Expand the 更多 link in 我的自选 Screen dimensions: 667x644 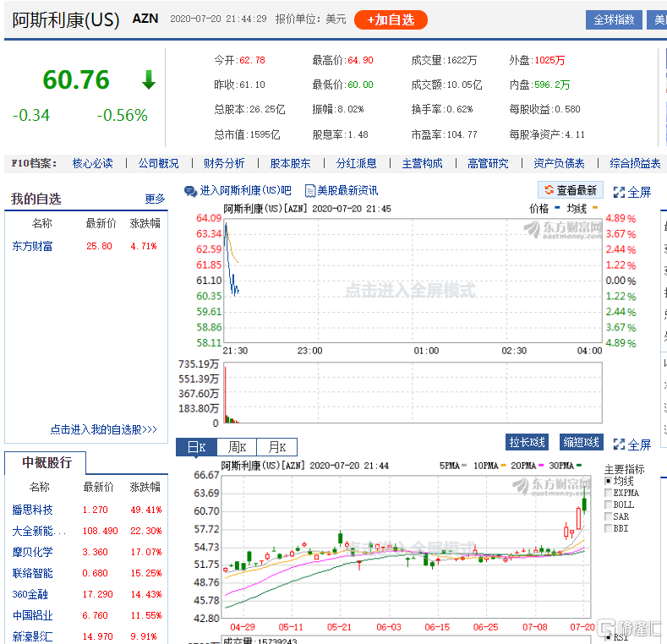(155, 199)
